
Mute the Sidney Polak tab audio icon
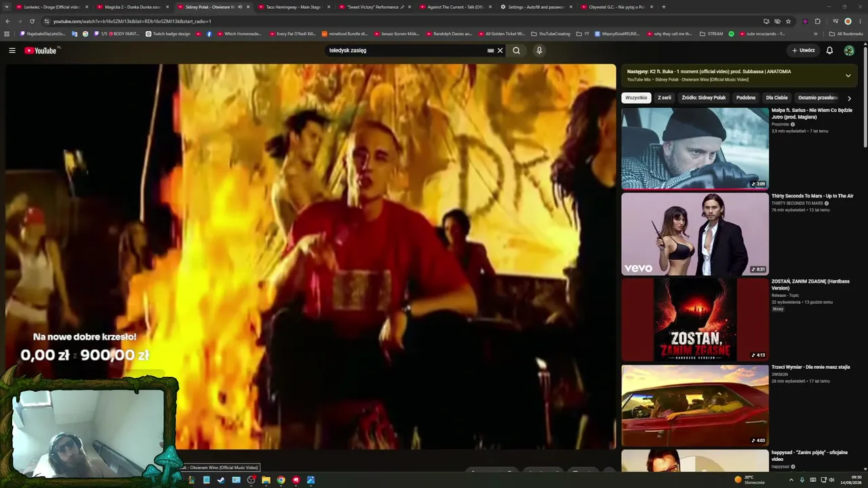coord(239,7)
